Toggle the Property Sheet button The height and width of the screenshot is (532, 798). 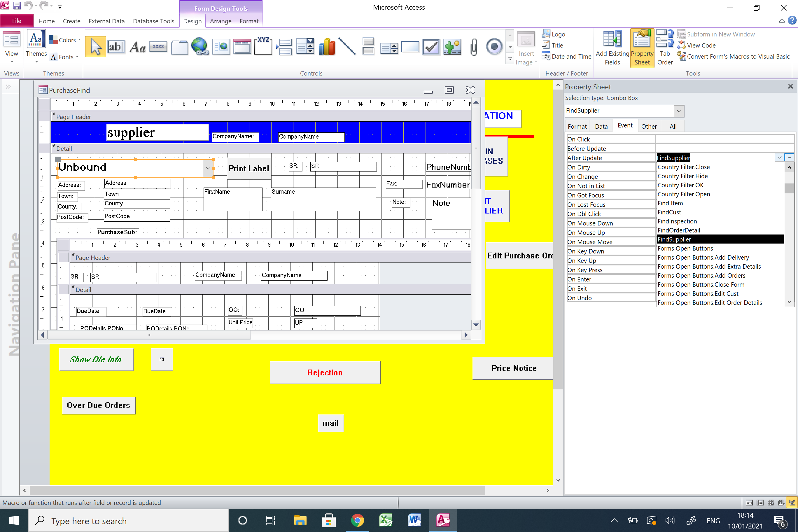[642, 48]
